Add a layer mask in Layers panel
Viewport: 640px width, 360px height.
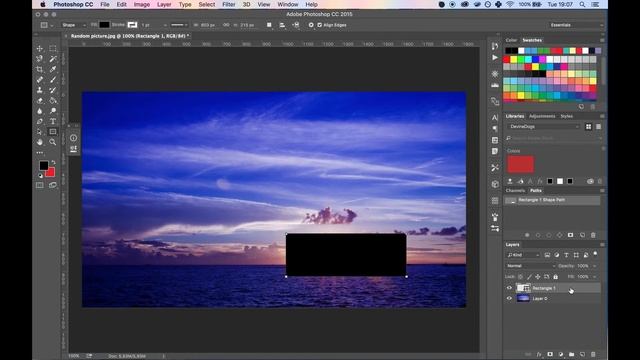click(550, 354)
